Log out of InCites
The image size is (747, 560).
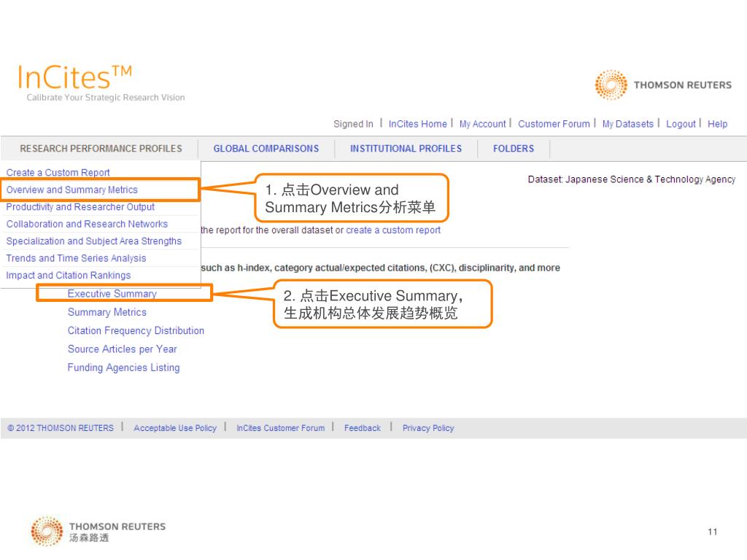[x=681, y=124]
